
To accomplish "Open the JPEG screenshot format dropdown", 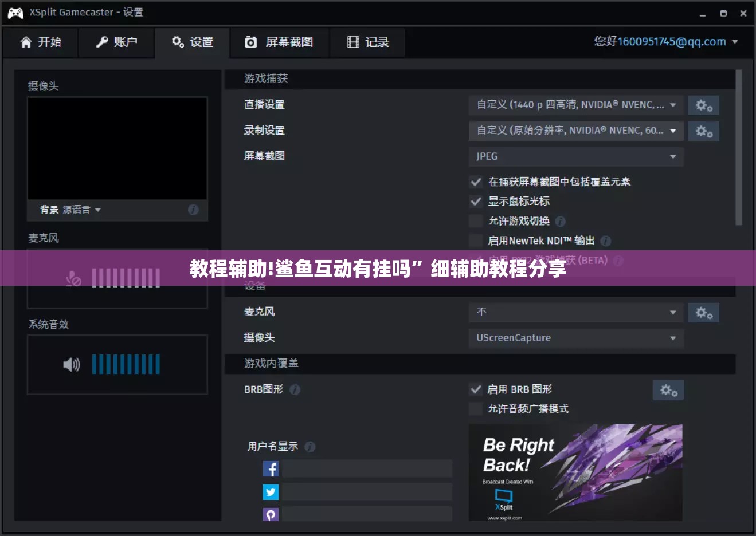I will pyautogui.click(x=576, y=156).
